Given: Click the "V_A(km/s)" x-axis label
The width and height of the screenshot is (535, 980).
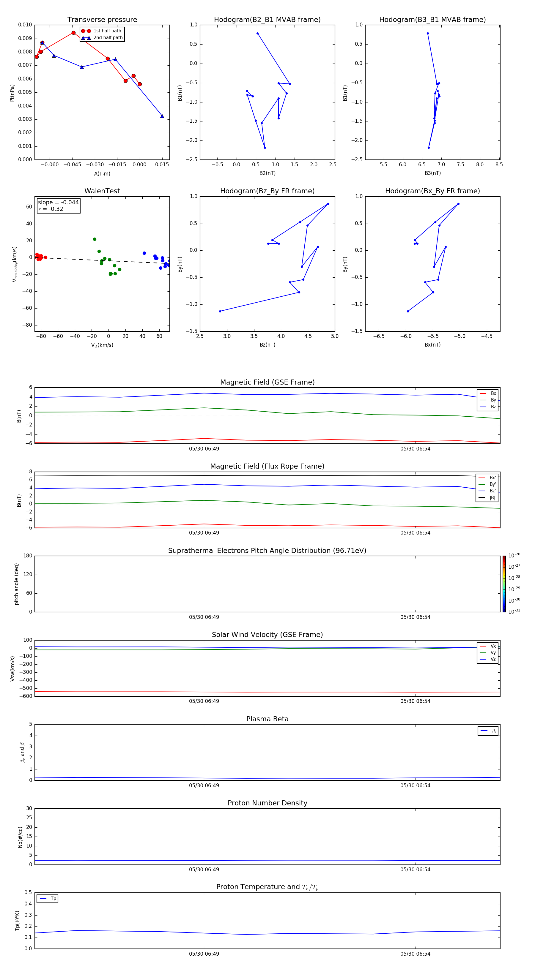Looking at the screenshot, I should (x=102, y=345).
